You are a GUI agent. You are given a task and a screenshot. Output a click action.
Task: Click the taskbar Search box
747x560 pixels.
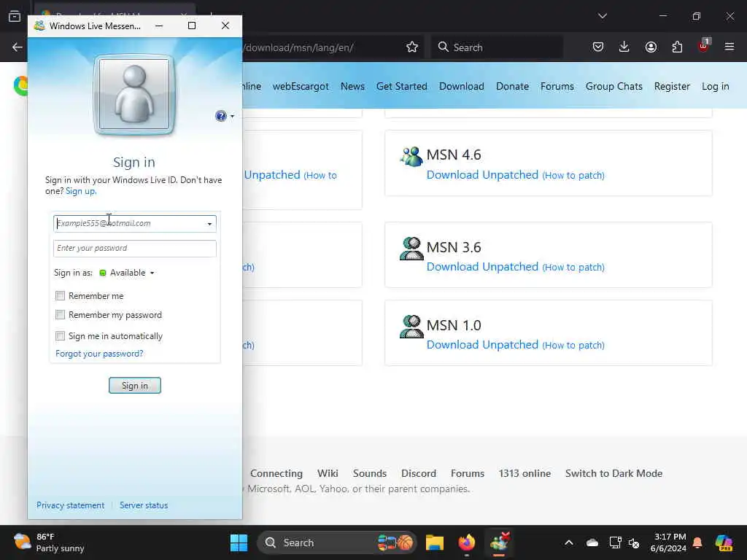(337, 542)
